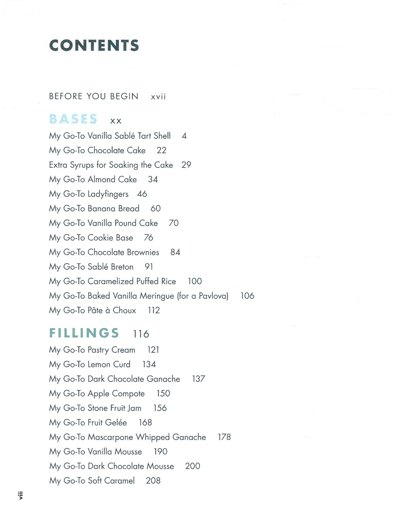Click the page number viii
398x532 pixels.
20,495
